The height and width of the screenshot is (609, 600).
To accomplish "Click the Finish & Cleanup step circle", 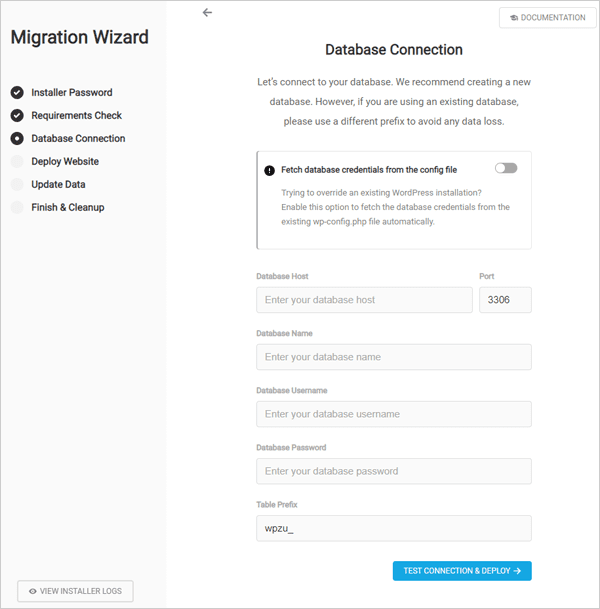I will tap(17, 207).
